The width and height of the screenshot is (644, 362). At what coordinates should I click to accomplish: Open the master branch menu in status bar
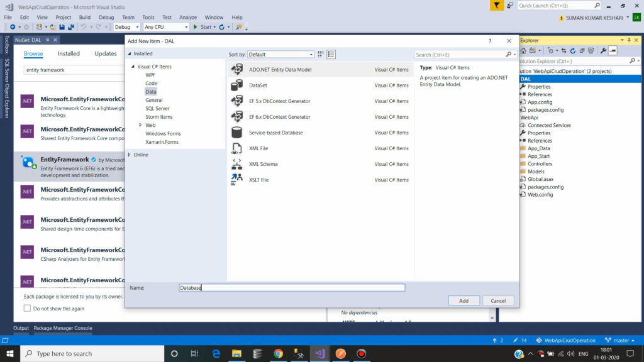[x=619, y=340]
